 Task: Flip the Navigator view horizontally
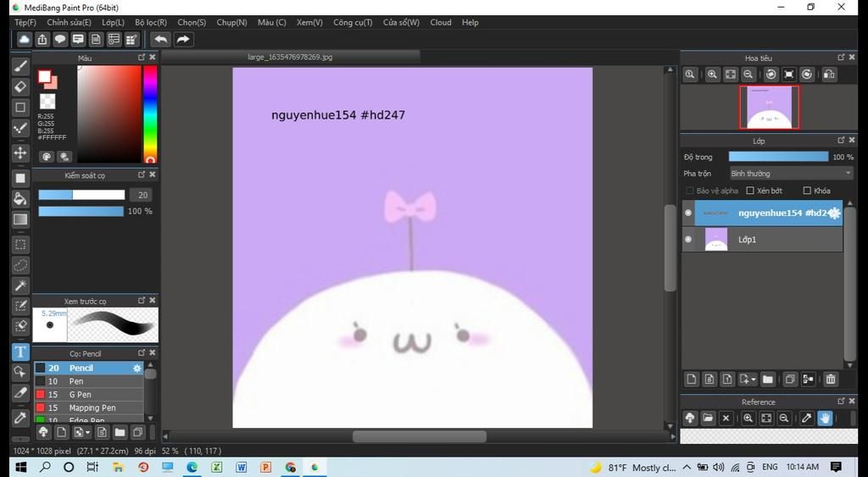pos(829,75)
